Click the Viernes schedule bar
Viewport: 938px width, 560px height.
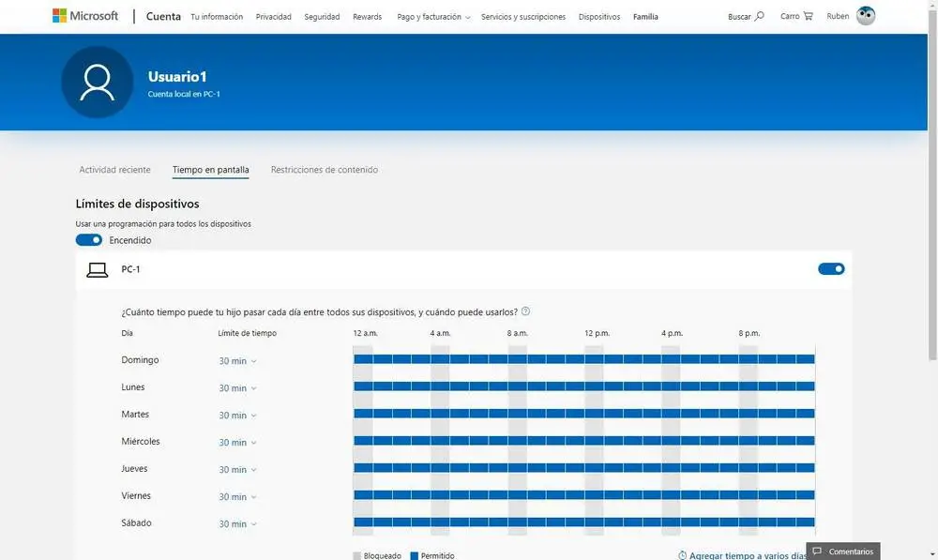(583, 494)
